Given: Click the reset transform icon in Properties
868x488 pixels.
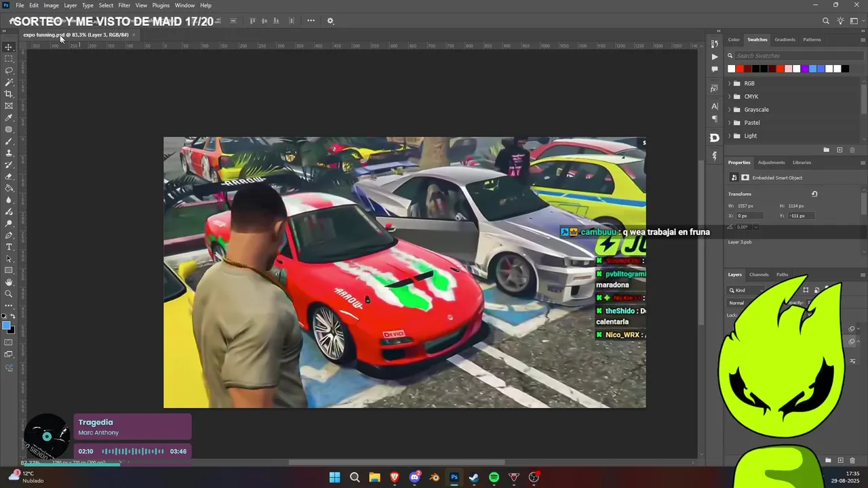Looking at the screenshot, I should coord(814,194).
